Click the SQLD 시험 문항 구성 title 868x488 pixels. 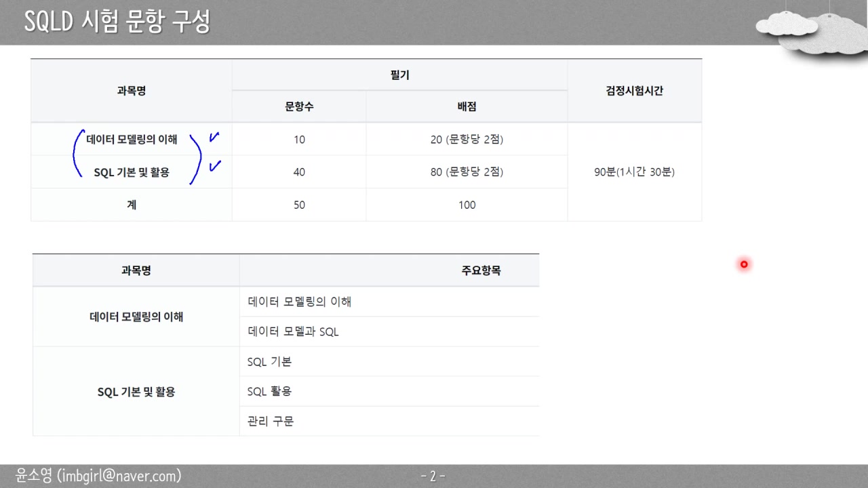(118, 21)
